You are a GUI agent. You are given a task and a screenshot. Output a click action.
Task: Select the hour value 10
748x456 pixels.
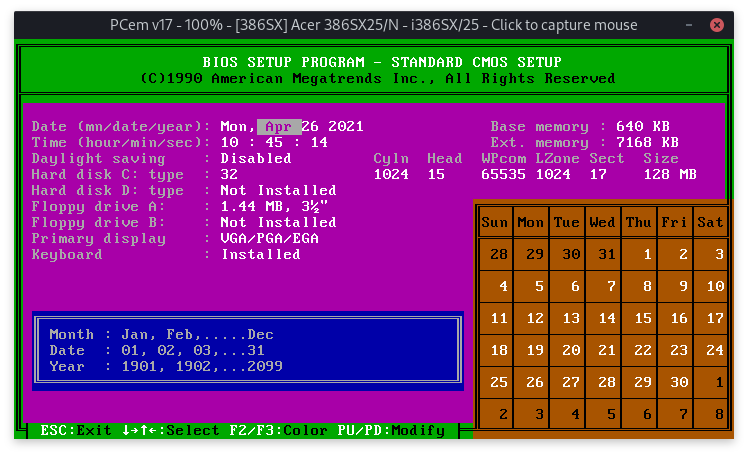click(229, 142)
